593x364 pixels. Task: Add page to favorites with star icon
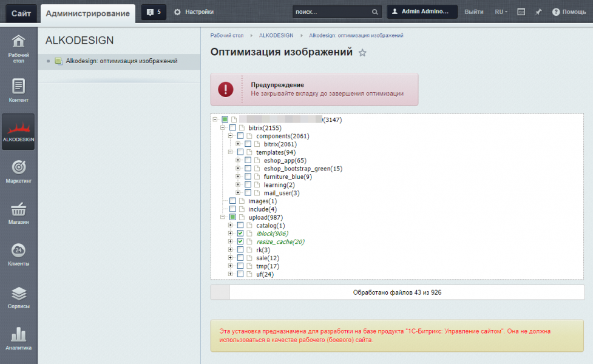pos(362,53)
